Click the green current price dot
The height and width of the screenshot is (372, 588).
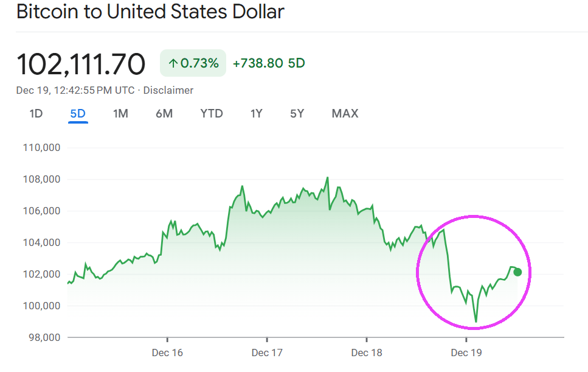click(517, 272)
